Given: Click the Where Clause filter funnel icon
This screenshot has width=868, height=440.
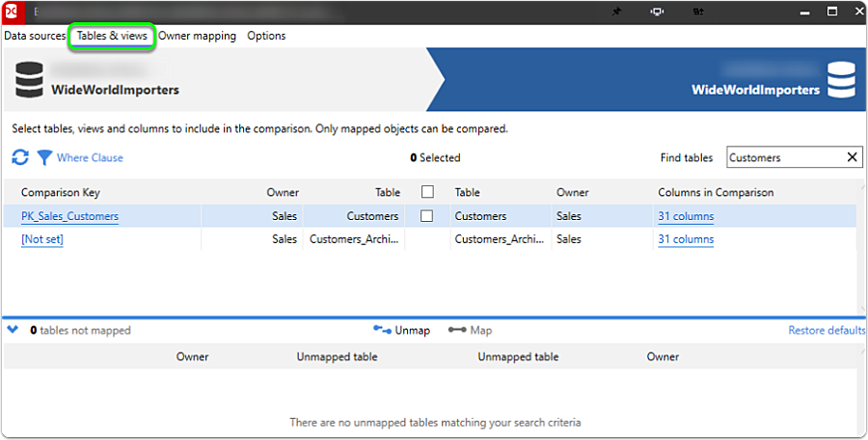Looking at the screenshot, I should point(44,157).
